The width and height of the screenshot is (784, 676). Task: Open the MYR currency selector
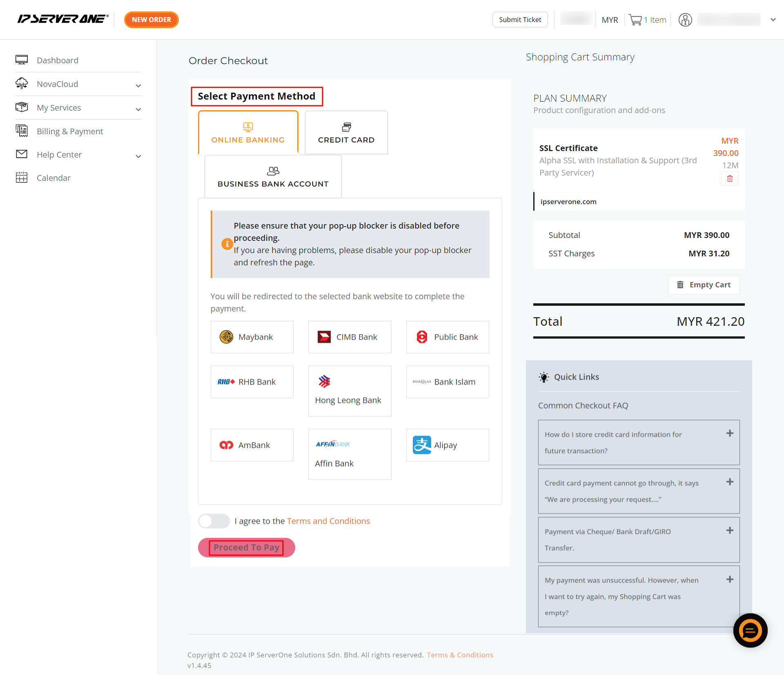[x=610, y=20]
